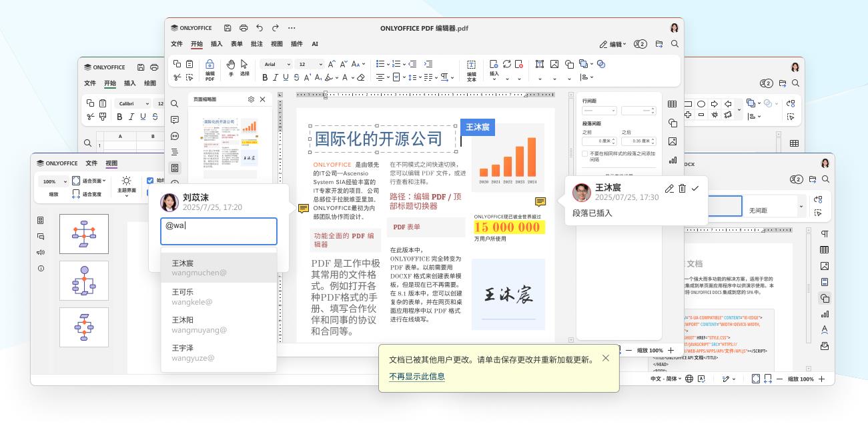Open the AI tab in PDF editor
The width and height of the screenshot is (868, 436).
click(315, 44)
